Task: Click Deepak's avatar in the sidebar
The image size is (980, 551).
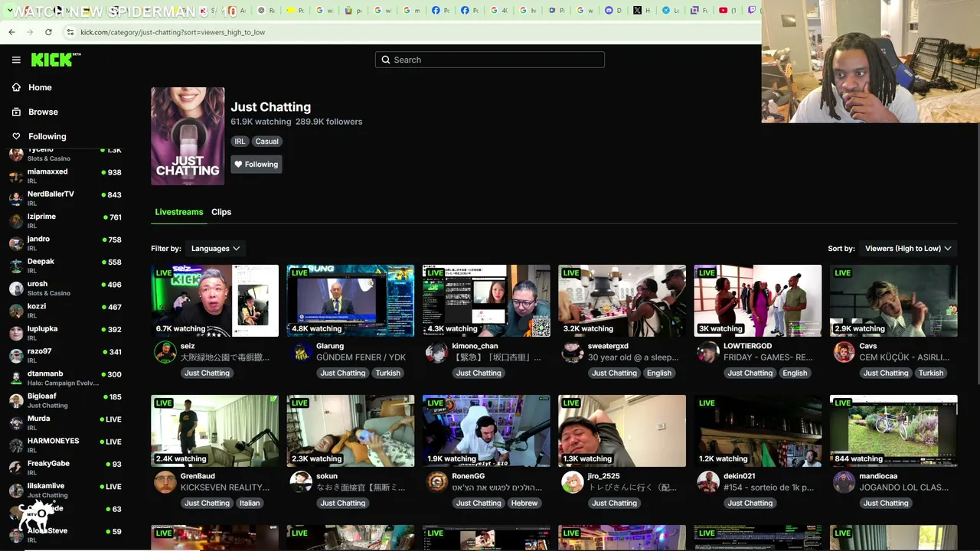Action: tap(15, 266)
